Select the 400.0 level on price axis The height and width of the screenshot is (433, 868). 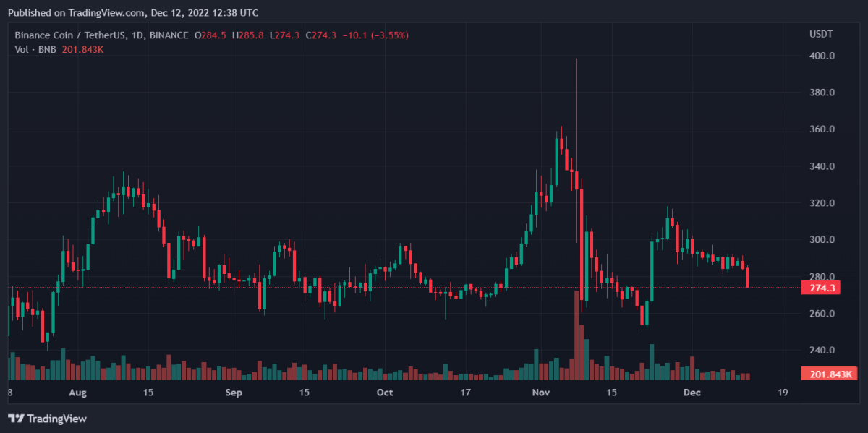pos(822,56)
